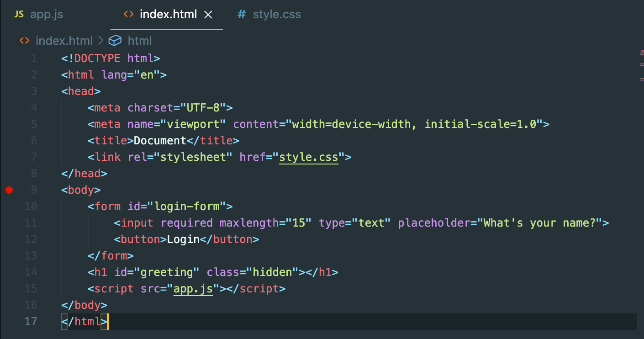Click line number 17 in the gutter
Viewport: 644px width, 339px height.
point(31,322)
